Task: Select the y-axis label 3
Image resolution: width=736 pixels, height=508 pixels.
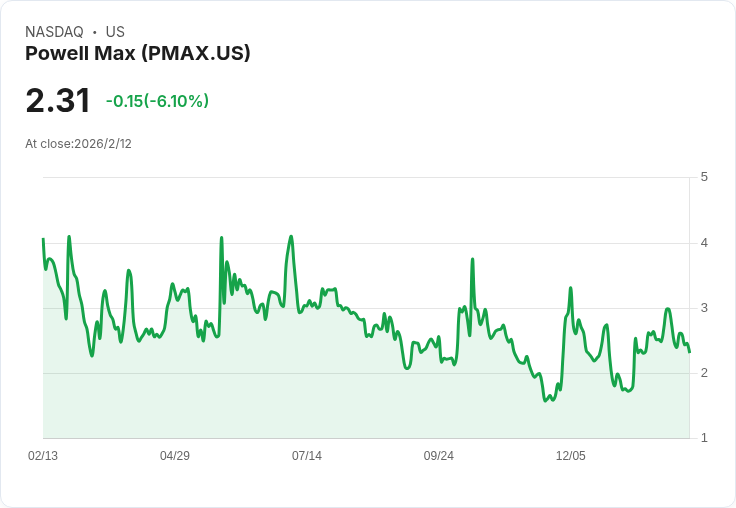Action: (704, 308)
